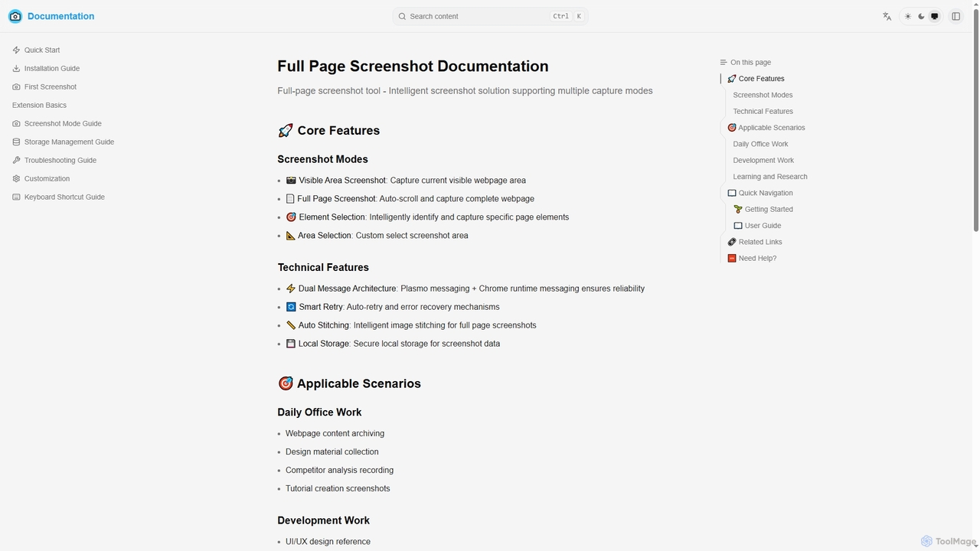Click the Visible Area Screenshot list item
This screenshot has height=551, width=980.
pos(406,181)
